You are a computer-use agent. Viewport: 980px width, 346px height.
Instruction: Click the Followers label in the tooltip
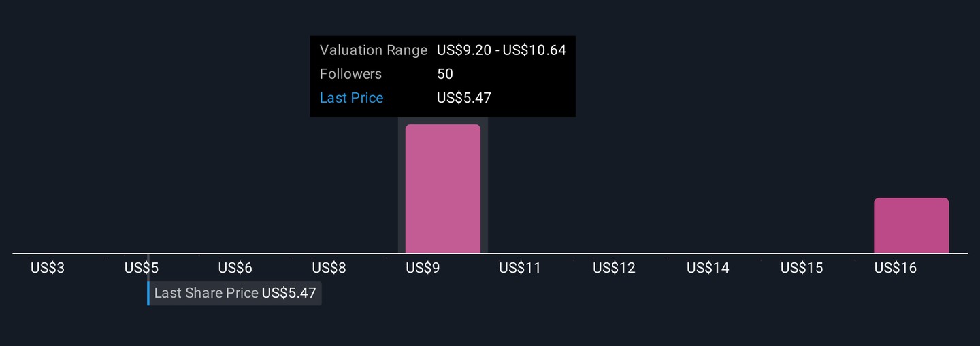(x=350, y=74)
